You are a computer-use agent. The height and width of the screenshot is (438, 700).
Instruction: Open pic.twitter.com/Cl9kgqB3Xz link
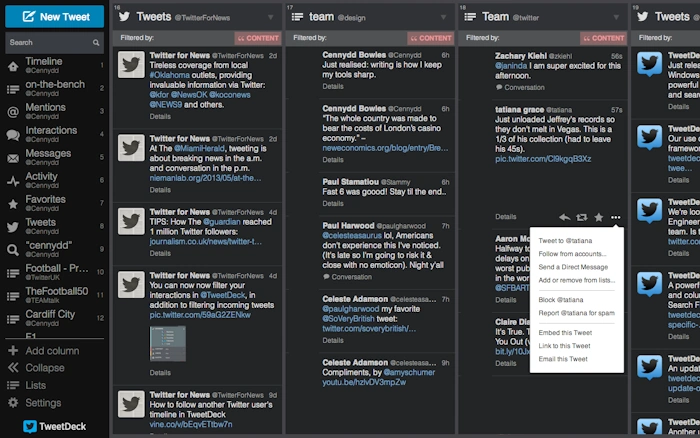tap(543, 159)
